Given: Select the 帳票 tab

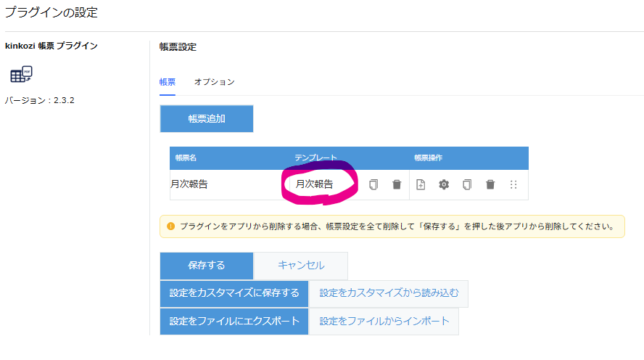Looking at the screenshot, I should (x=167, y=82).
